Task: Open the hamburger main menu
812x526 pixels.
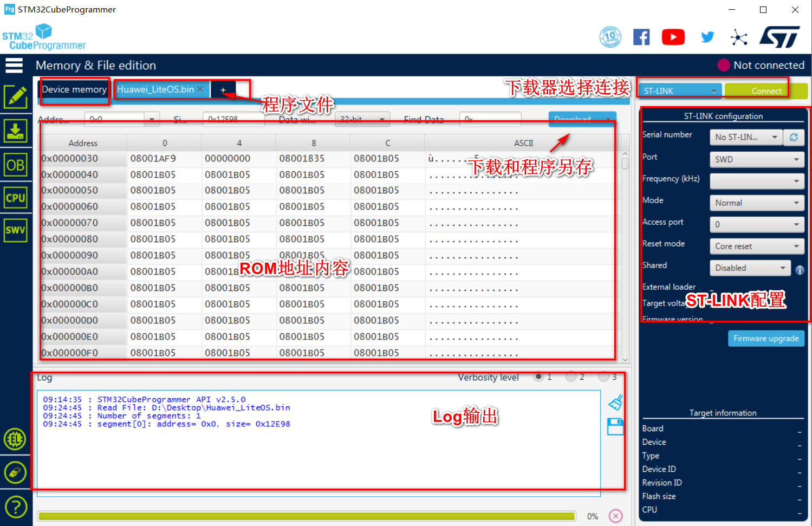Action: pos(14,66)
